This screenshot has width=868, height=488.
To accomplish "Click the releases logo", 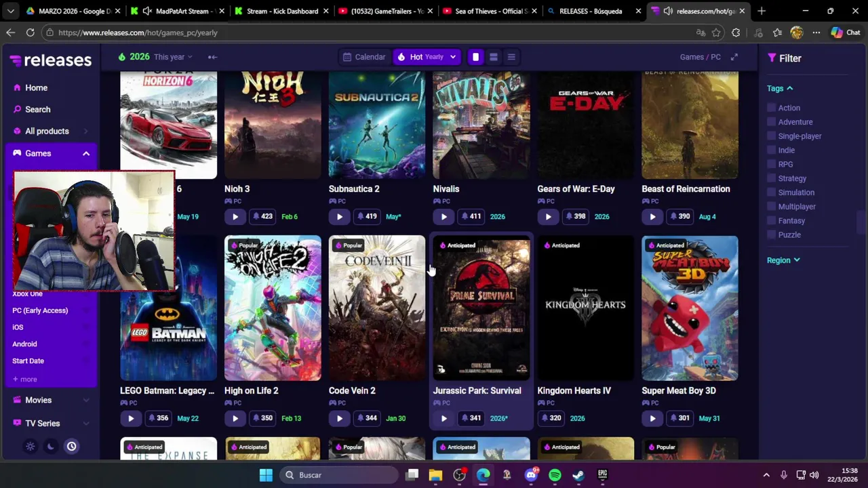I will 51,60.
